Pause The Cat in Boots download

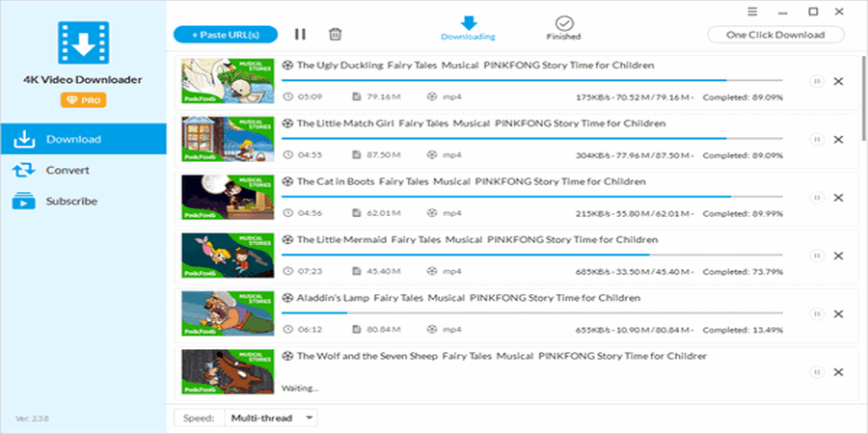click(x=816, y=198)
